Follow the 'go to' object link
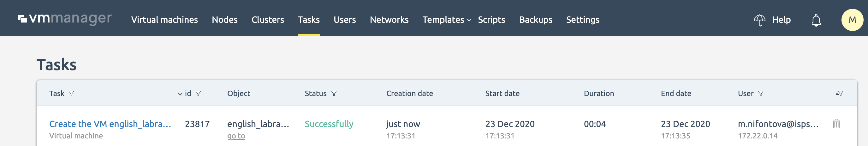 [x=236, y=136]
